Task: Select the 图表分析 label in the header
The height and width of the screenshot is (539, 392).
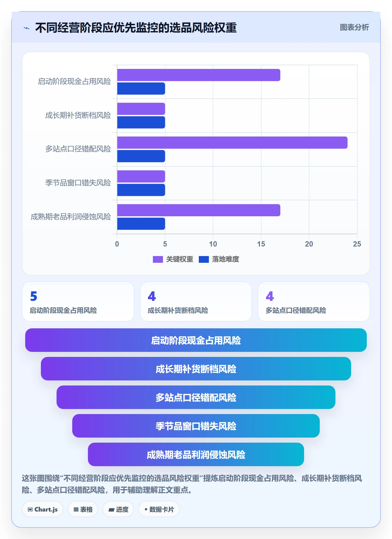Action: pyautogui.click(x=354, y=27)
